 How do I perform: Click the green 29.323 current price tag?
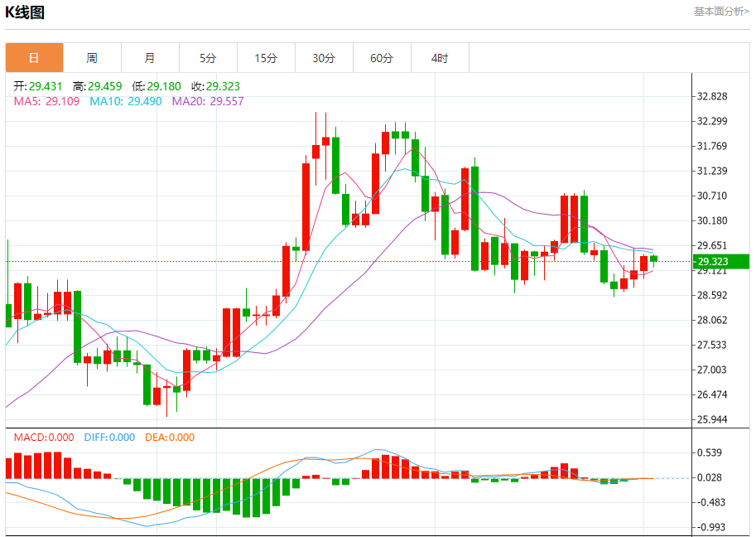coord(720,262)
